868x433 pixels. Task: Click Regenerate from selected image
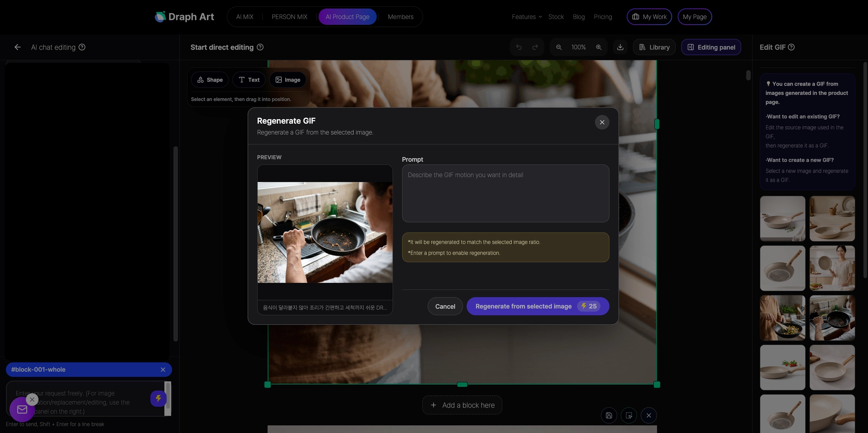coord(538,306)
